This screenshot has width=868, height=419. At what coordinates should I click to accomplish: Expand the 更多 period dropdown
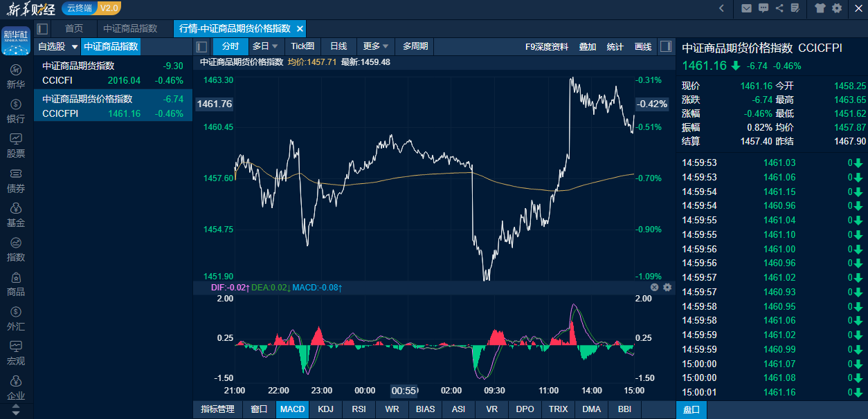pos(376,47)
